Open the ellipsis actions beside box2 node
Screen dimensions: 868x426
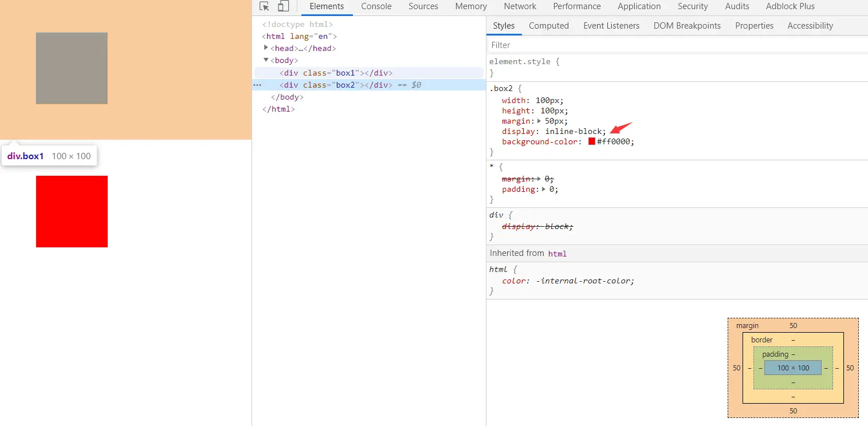click(x=257, y=85)
